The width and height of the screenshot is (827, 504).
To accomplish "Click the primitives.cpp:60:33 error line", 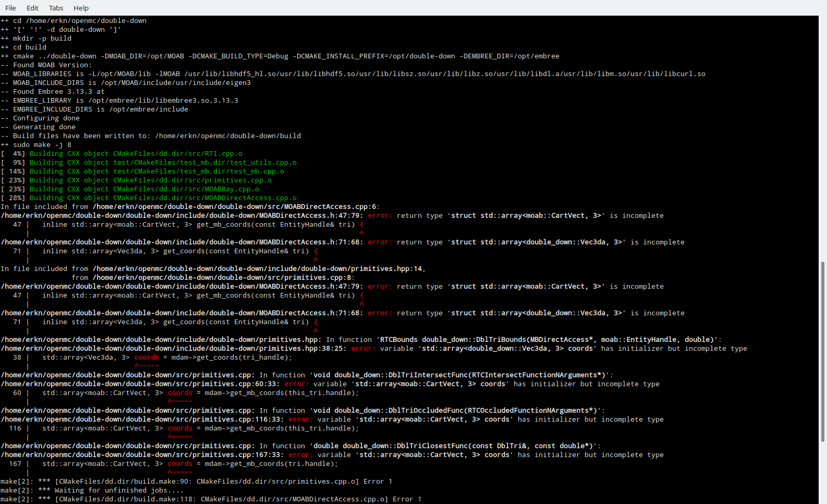I will [x=330, y=384].
